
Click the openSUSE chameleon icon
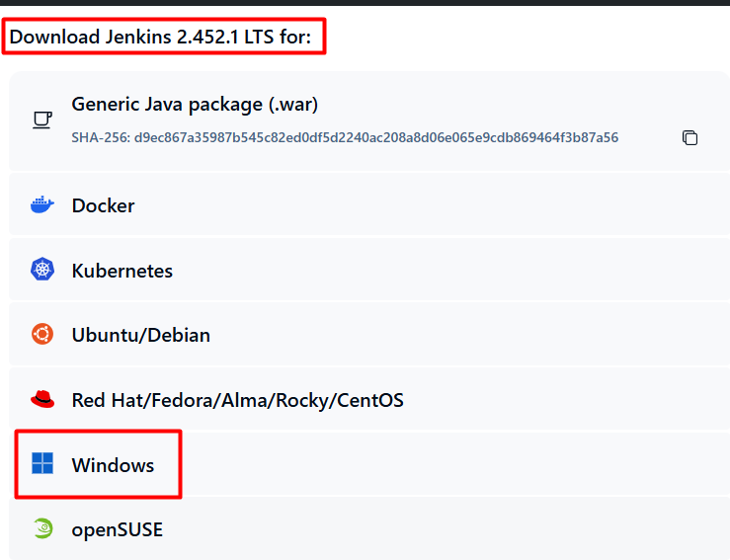pos(43,528)
